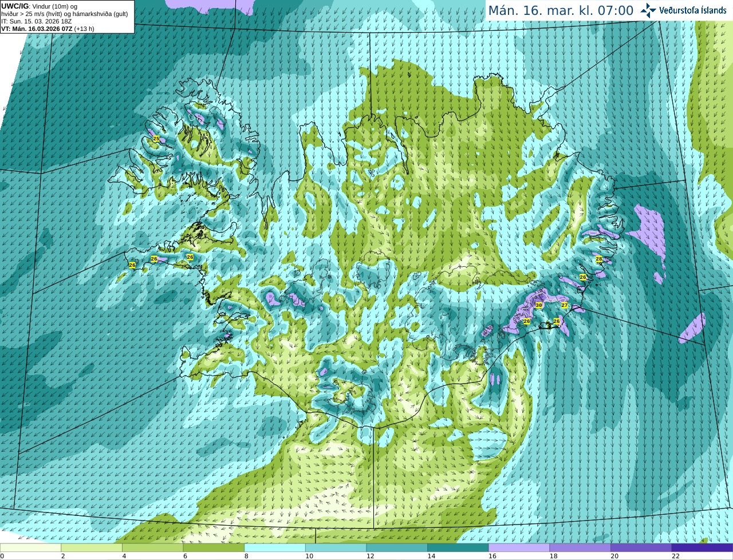Click the scale number 16
The image size is (733, 560).
[492, 556]
